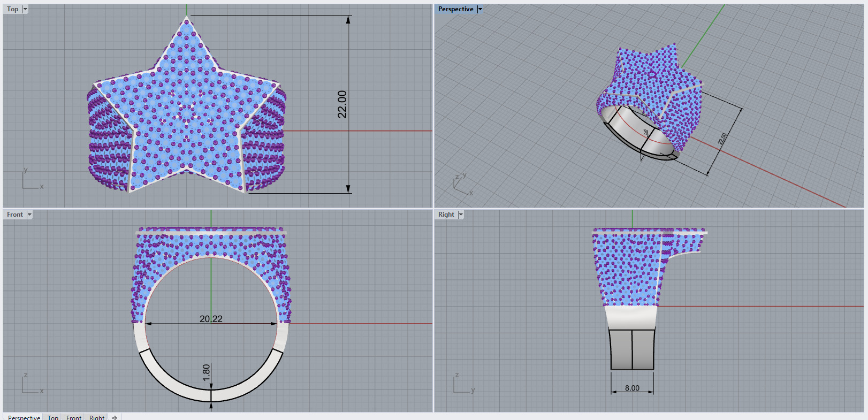Click the Perspective viewport title label
Viewport: 868px width, 420px height.
point(456,9)
